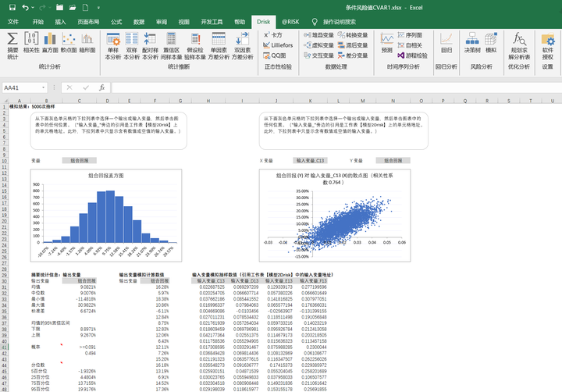The image size is (562, 392).
Task: Switch to the 公式 Formulas tab
Action: pyautogui.click(x=116, y=22)
